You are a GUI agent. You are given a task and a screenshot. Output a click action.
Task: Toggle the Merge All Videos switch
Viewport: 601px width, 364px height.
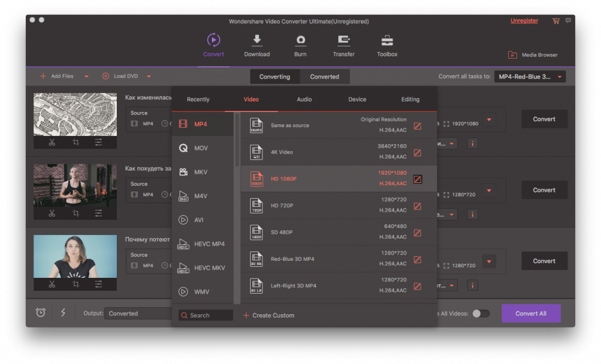coord(481,314)
